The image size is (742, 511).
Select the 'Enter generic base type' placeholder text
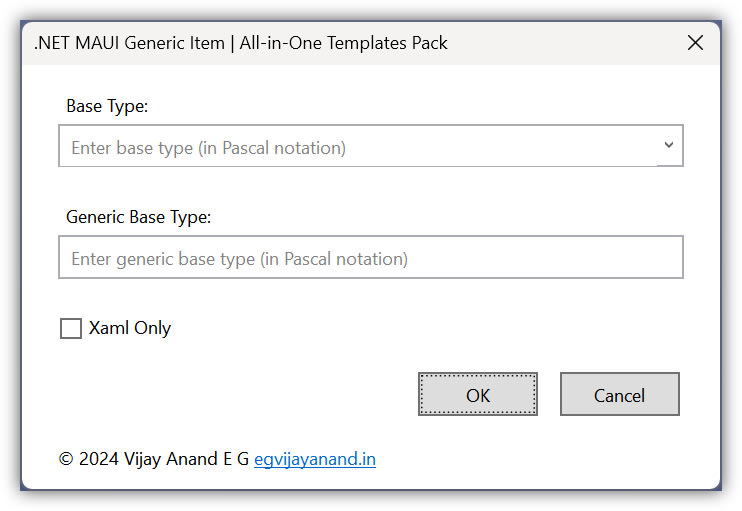pos(239,259)
